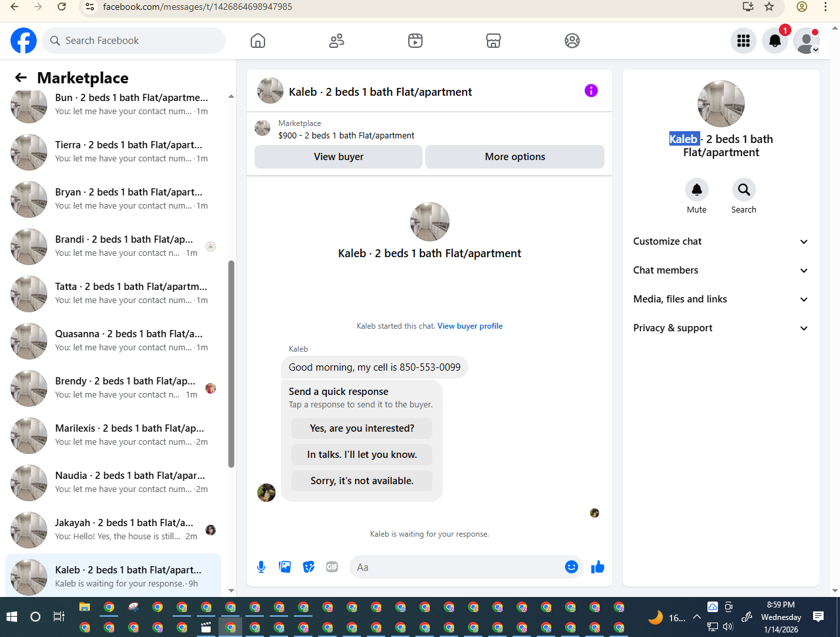
Task: Click the install app icon in address bar
Action: [x=747, y=7]
